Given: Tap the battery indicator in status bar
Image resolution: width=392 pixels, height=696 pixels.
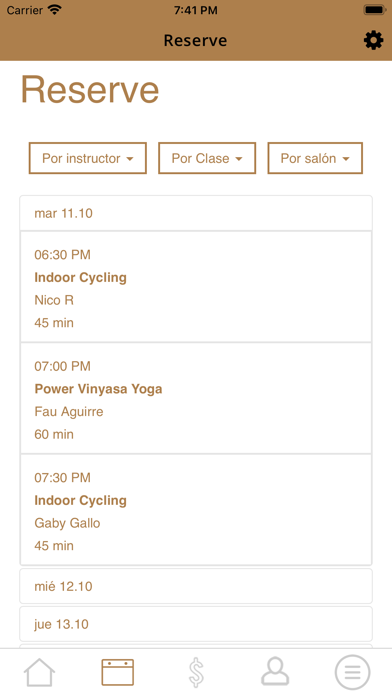Looking at the screenshot, I should click(374, 10).
